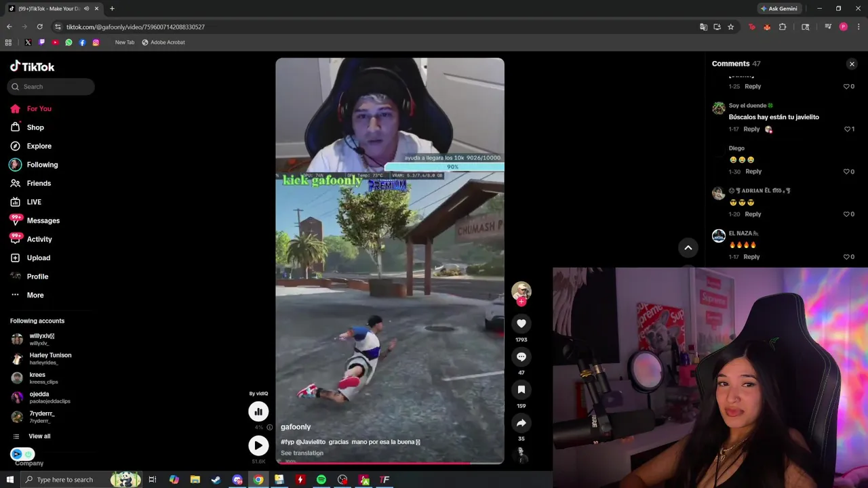
Task: Open vidIQ stats bar-chart icon
Action: pos(258,411)
